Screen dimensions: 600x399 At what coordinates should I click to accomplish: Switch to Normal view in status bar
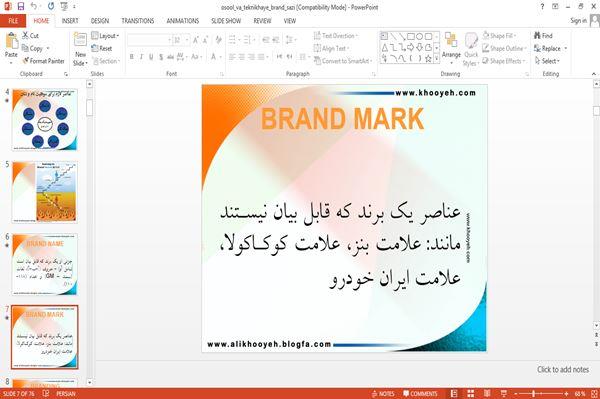click(454, 393)
